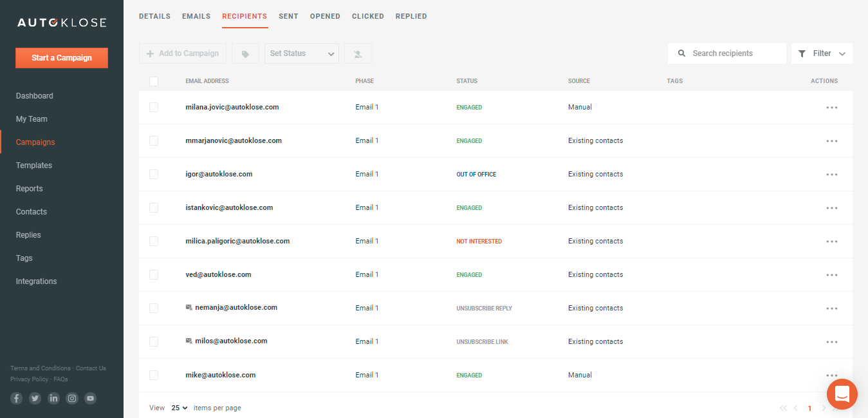
Task: Switch to the Clicked tab
Action: tap(368, 16)
